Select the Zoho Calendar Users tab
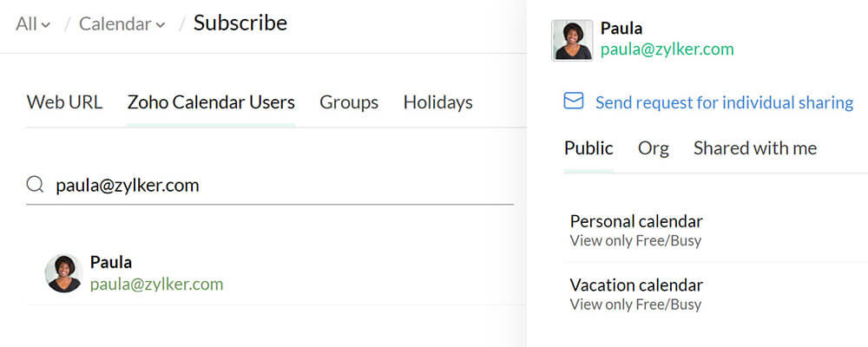 pos(211,102)
